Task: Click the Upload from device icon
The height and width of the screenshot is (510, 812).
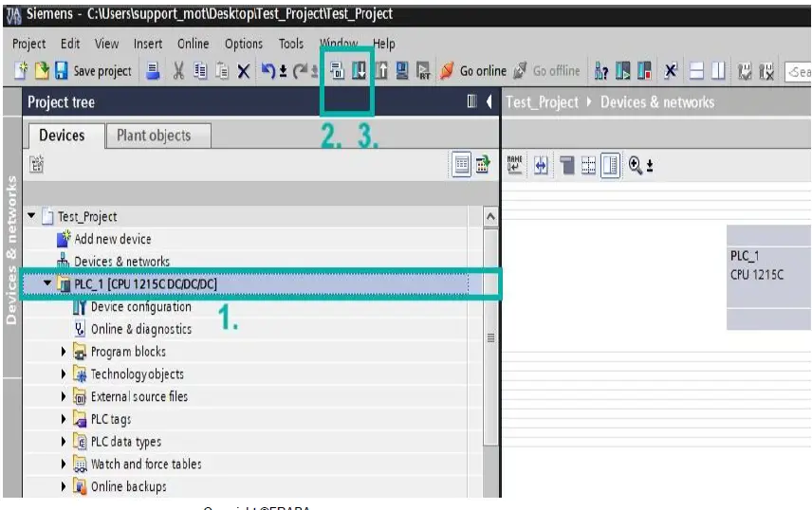Action: point(381,70)
